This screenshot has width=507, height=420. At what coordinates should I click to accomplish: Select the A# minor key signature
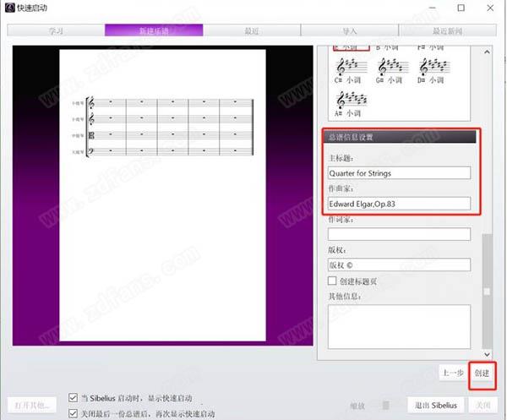point(351,104)
